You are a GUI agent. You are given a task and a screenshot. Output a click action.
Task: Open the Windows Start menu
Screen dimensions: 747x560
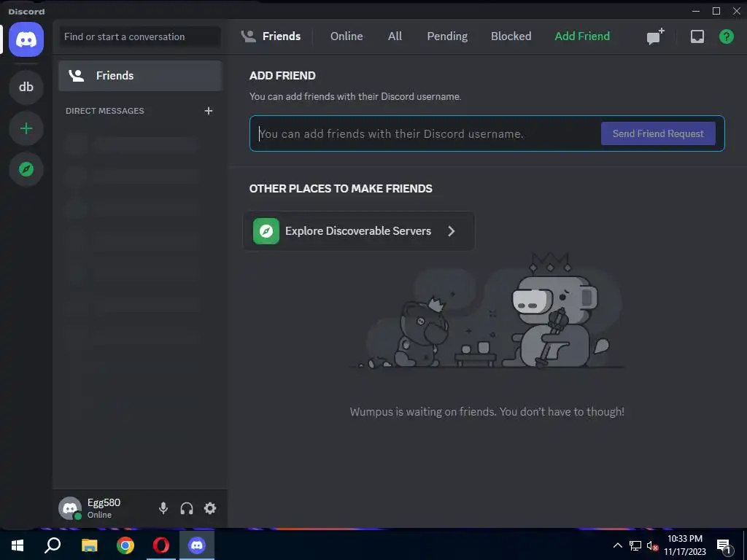click(18, 545)
